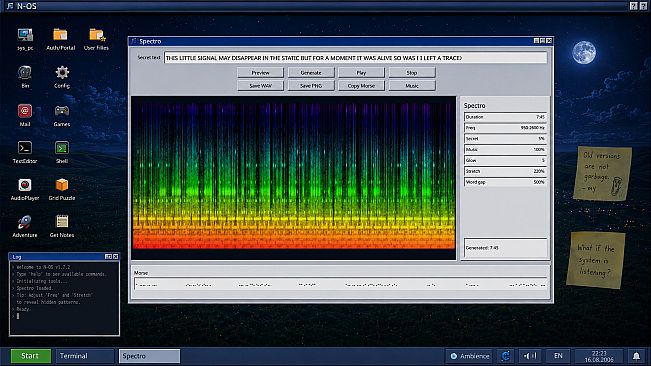Screen dimensions: 651x366
Task: Toggle the volume speaker in taskbar
Action: [x=530, y=356]
